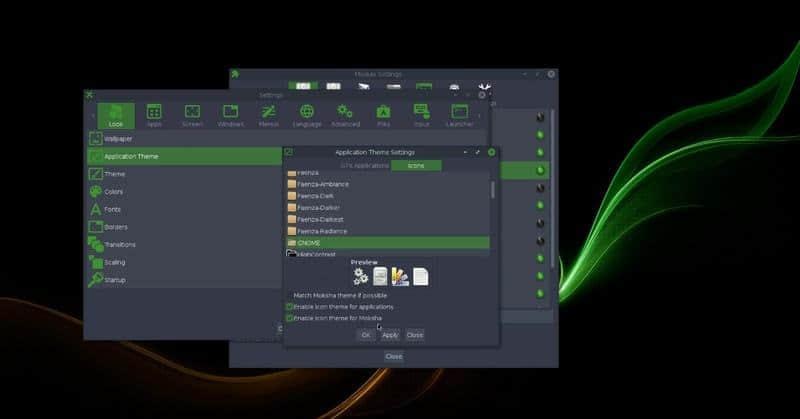Disable Enable icon theme for Moksha
The height and width of the screenshot is (419, 800).
(x=290, y=318)
